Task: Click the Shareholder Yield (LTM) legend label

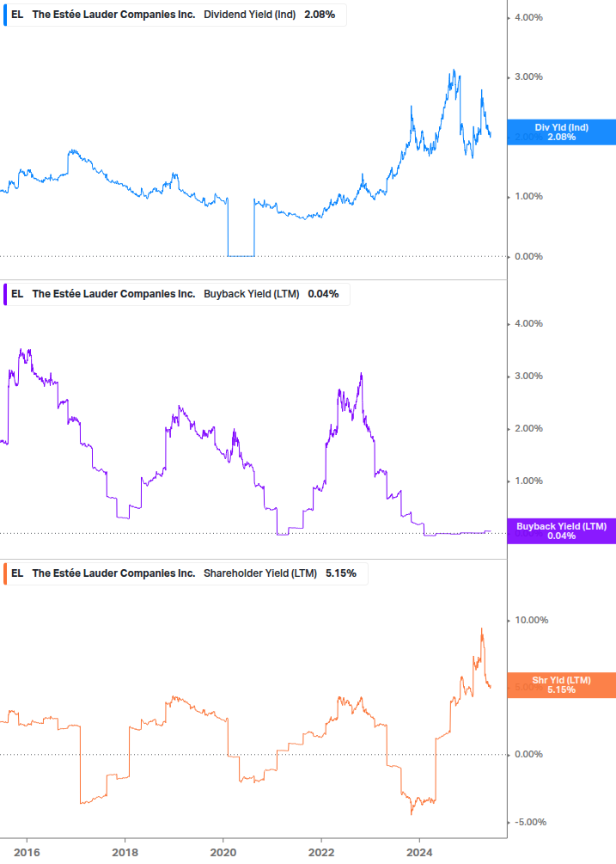Action: [x=260, y=573]
